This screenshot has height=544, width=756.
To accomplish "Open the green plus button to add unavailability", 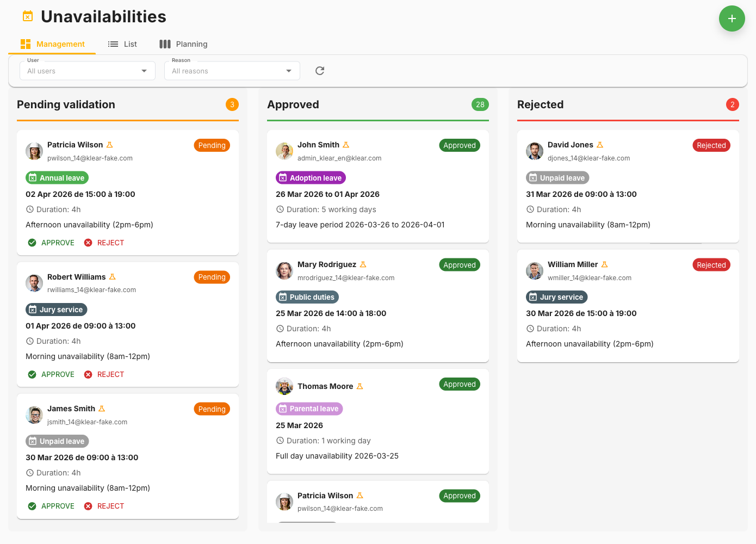I will (x=732, y=18).
